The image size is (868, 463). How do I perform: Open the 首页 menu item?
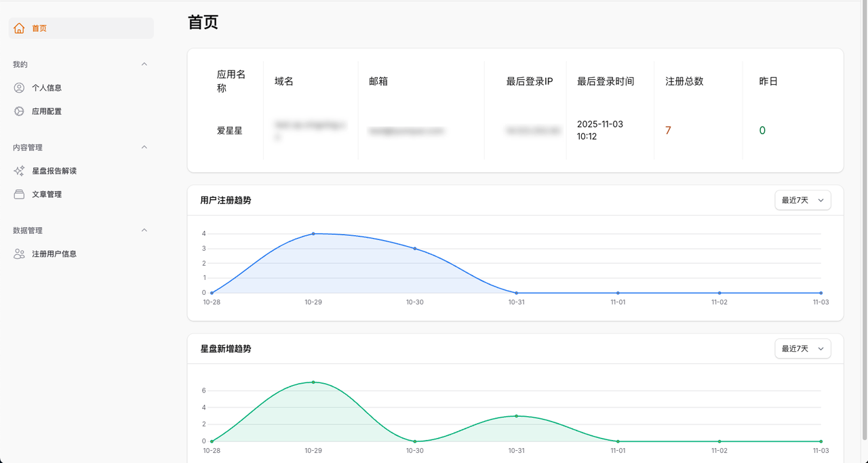[x=39, y=28]
